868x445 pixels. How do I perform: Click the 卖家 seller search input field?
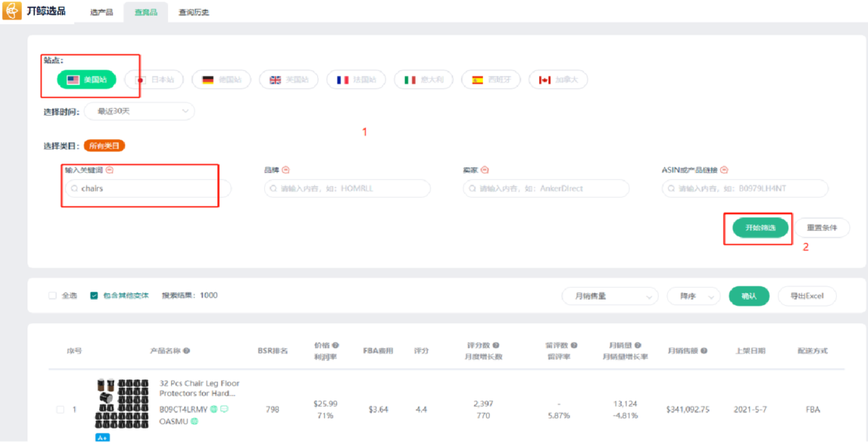tap(545, 188)
